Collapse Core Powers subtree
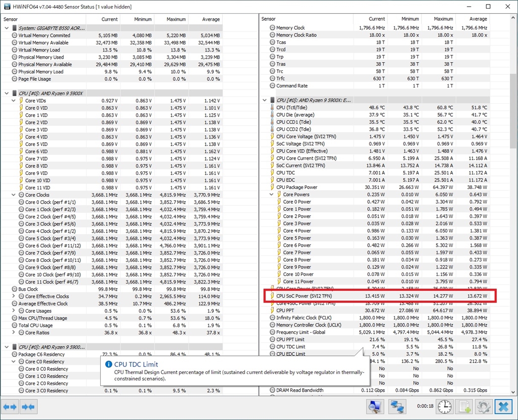 (271, 195)
